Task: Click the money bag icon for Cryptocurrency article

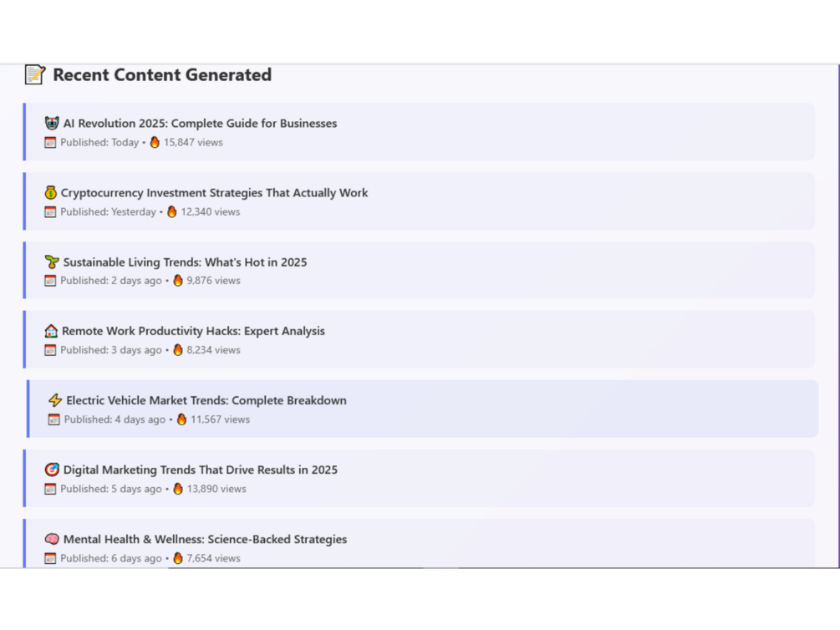Action: (x=51, y=193)
